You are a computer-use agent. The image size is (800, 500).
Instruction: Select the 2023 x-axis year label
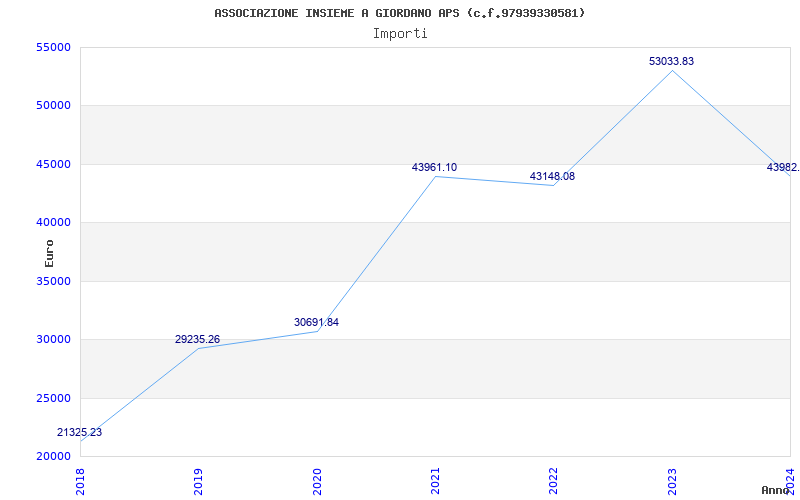pyautogui.click(x=672, y=478)
